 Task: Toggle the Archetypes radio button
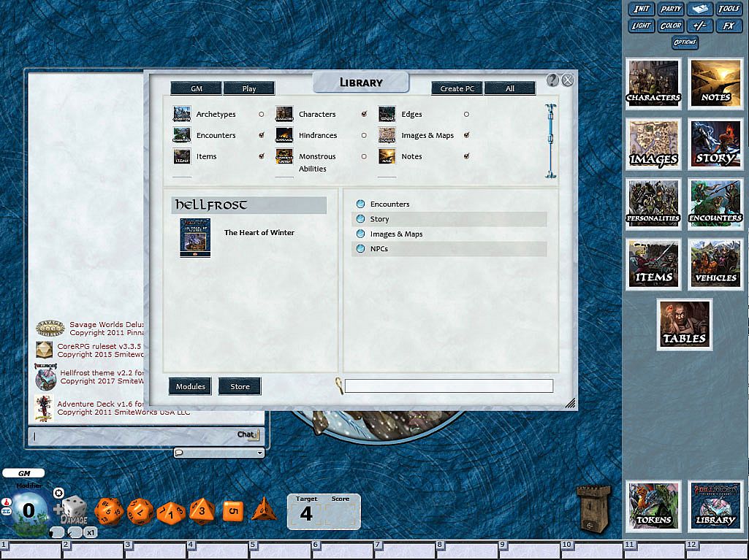262,115
